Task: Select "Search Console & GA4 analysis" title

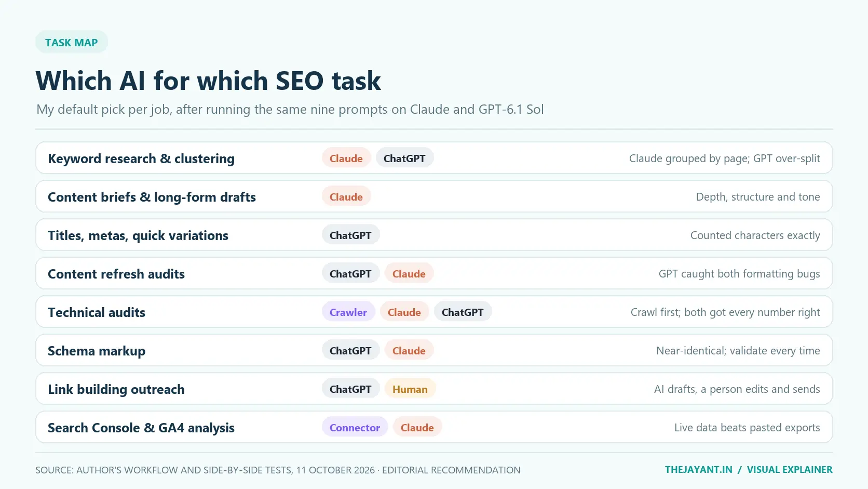Action: pos(141,428)
